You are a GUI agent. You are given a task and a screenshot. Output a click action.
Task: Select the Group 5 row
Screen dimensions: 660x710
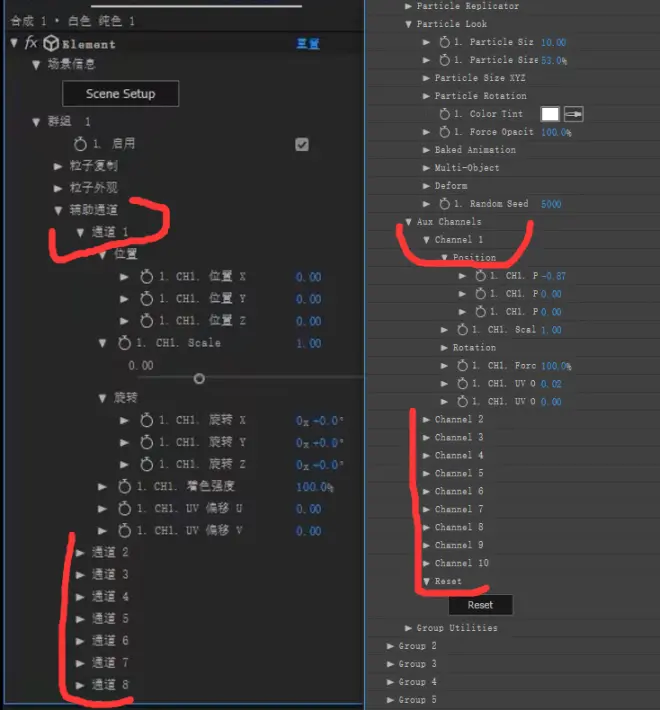coord(417,700)
